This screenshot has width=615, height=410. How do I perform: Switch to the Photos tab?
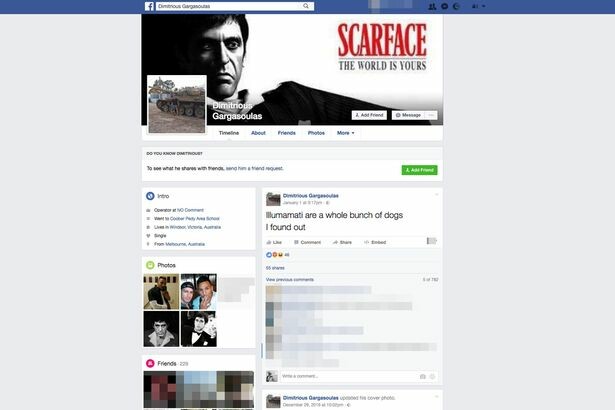(316, 133)
